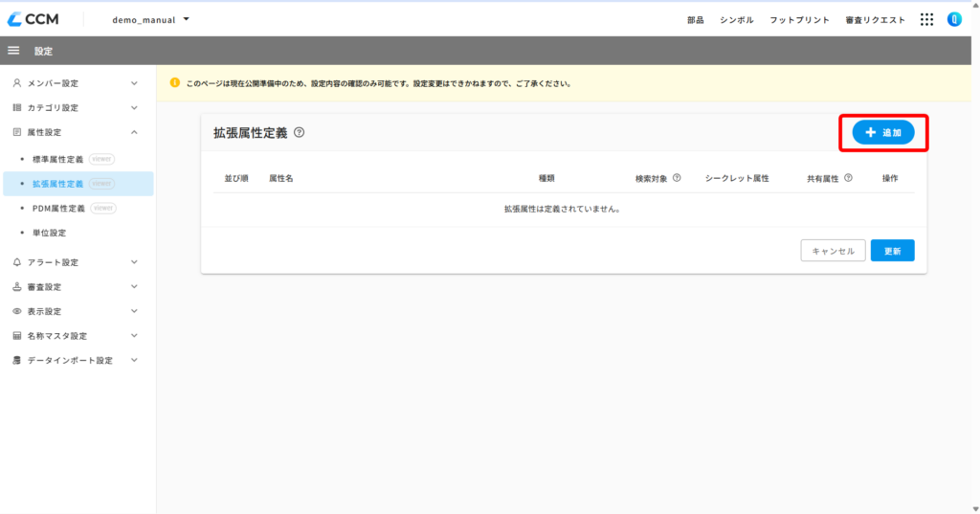Open the hamburger menu icon

(13, 51)
